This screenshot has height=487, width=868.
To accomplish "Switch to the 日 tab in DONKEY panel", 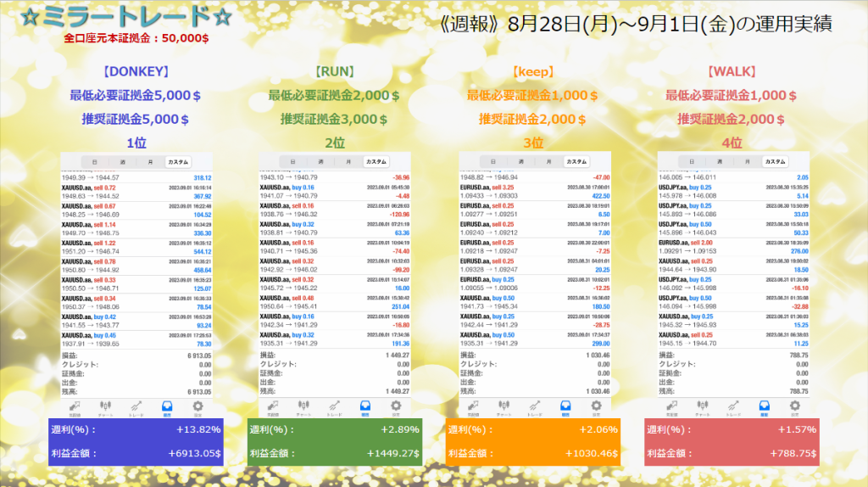I will point(94,161).
